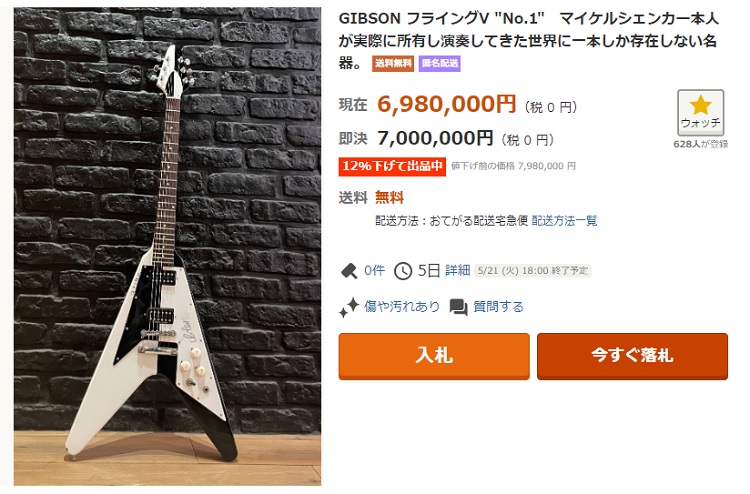Open the 配送方法一覧 link
Viewport: 750px width, 494px height.
pyautogui.click(x=564, y=221)
